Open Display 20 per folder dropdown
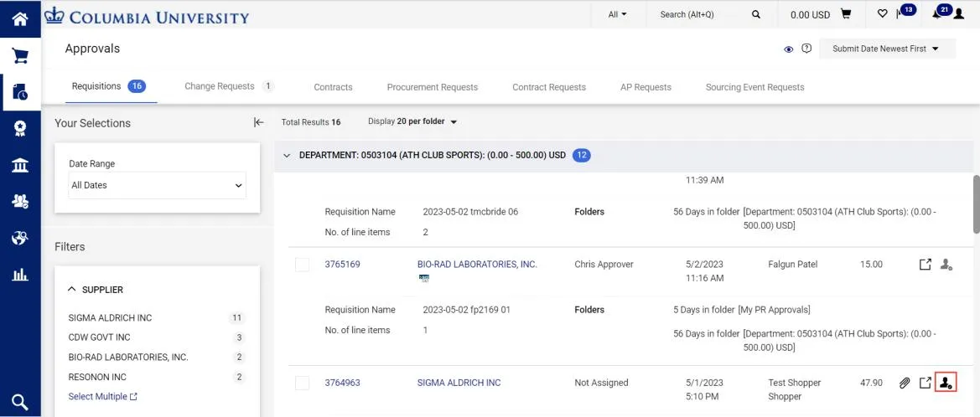Screen dimensions: 980x417 pyautogui.click(x=412, y=121)
